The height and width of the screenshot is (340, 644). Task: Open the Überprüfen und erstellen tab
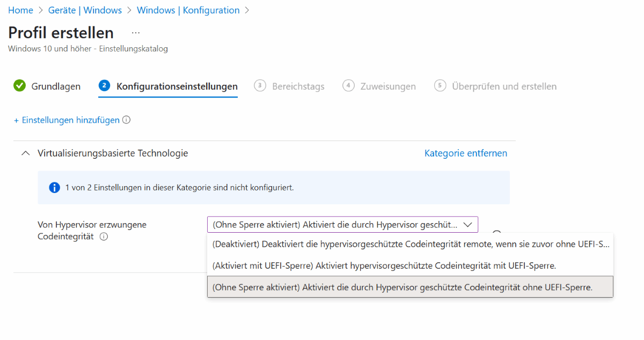click(504, 86)
